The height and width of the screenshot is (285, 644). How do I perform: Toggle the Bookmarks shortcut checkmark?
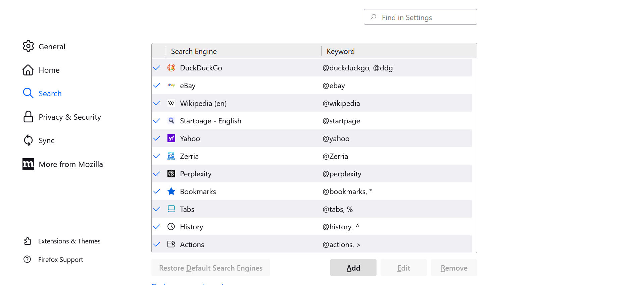[156, 191]
